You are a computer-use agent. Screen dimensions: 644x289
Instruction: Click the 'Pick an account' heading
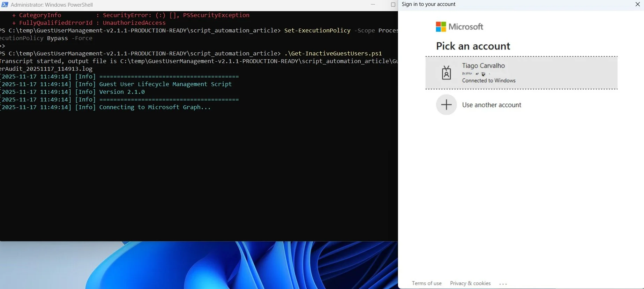(x=473, y=46)
